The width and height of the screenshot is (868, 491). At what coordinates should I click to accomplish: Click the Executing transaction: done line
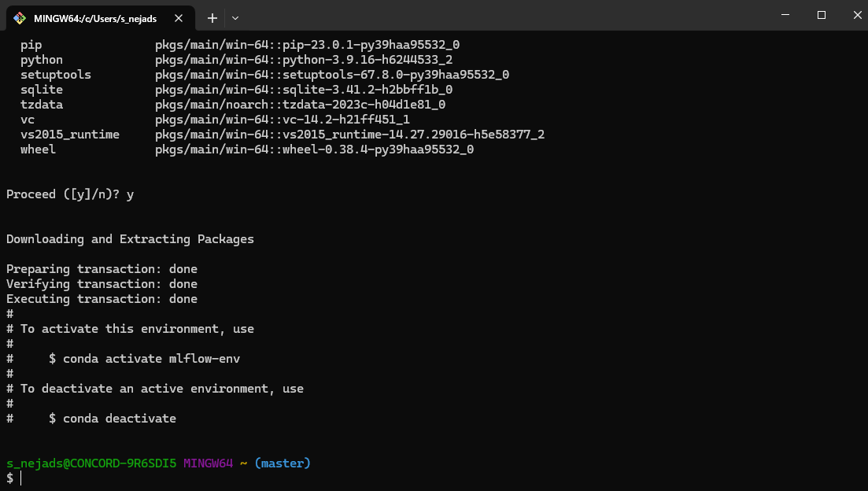[x=102, y=298]
